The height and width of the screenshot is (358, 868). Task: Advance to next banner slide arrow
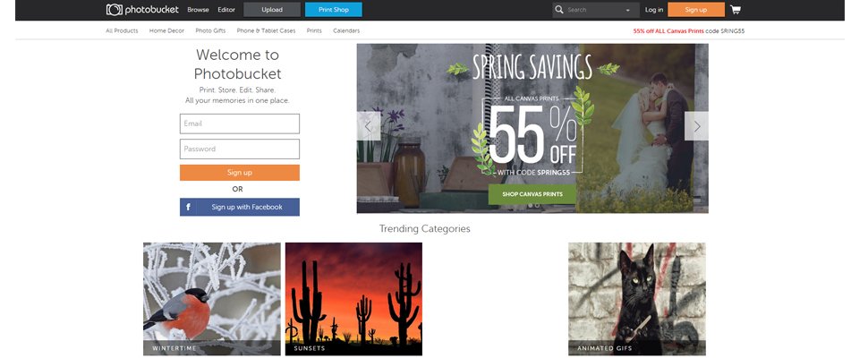[x=696, y=126]
